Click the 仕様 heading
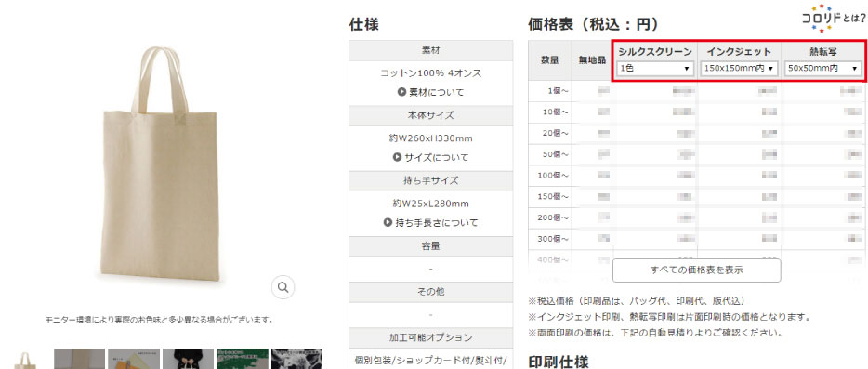Screen dimensions: 868x369 [x=363, y=24]
